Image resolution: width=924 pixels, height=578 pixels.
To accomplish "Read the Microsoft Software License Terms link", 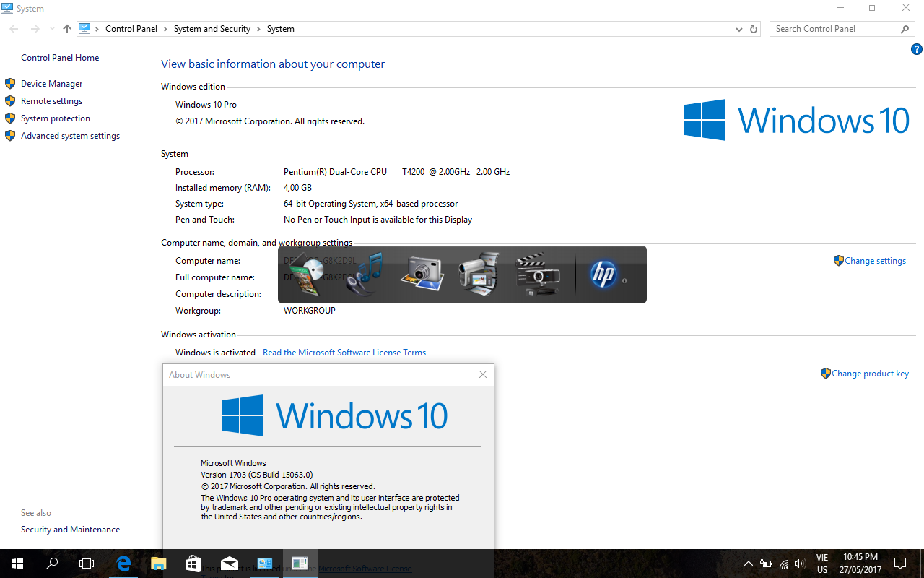I will point(344,353).
